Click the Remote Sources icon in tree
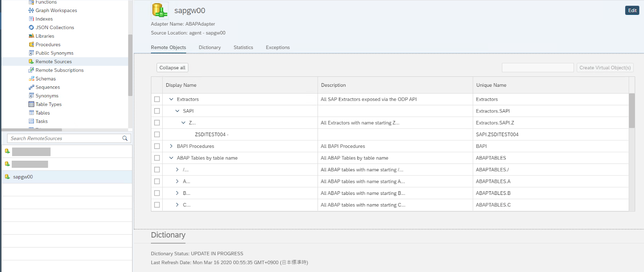The height and width of the screenshot is (272, 644). point(31,61)
